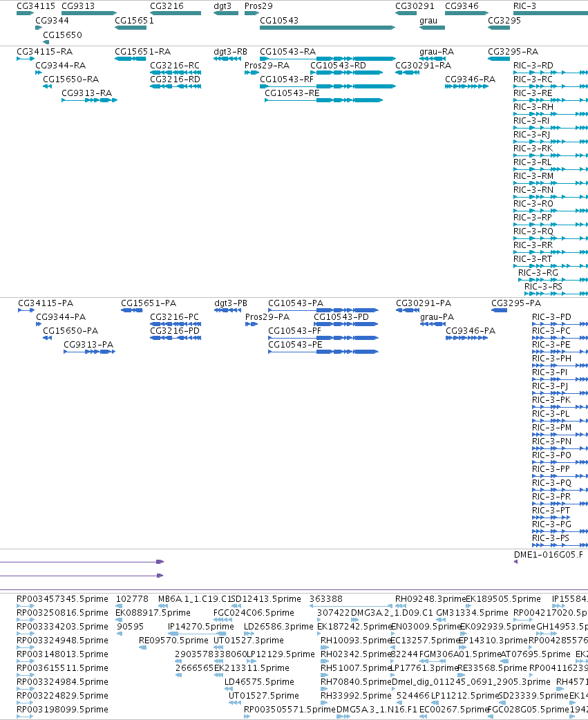
Task: Select the CG9313 gene bar
Action: coord(89,13)
